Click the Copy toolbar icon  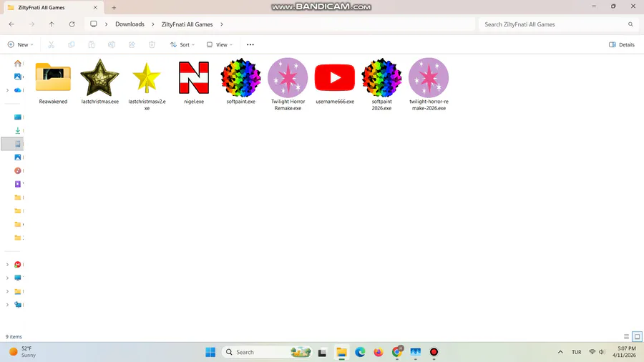coord(71,45)
